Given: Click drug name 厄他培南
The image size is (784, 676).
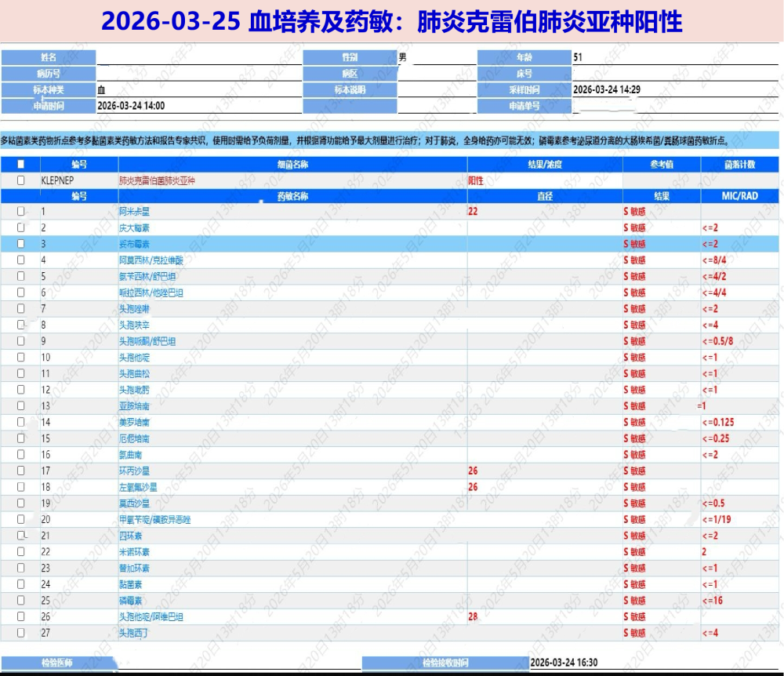Looking at the screenshot, I should [134, 438].
